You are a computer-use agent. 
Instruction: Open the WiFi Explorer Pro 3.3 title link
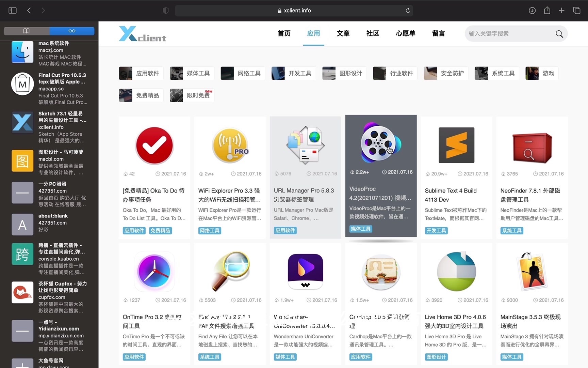[x=229, y=195]
